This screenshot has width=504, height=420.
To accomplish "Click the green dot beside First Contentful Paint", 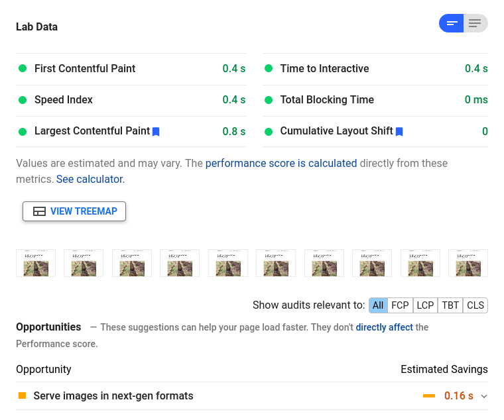I will click(23, 68).
